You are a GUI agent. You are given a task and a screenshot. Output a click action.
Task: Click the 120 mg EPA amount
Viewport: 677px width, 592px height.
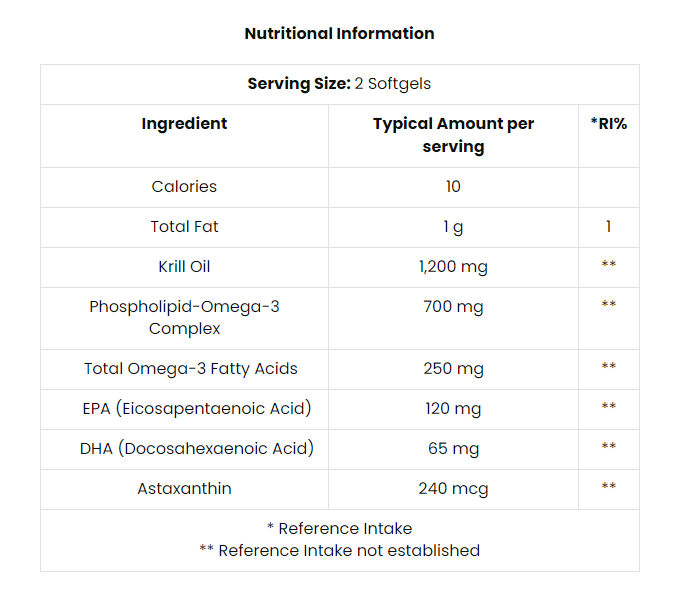pyautogui.click(x=453, y=408)
